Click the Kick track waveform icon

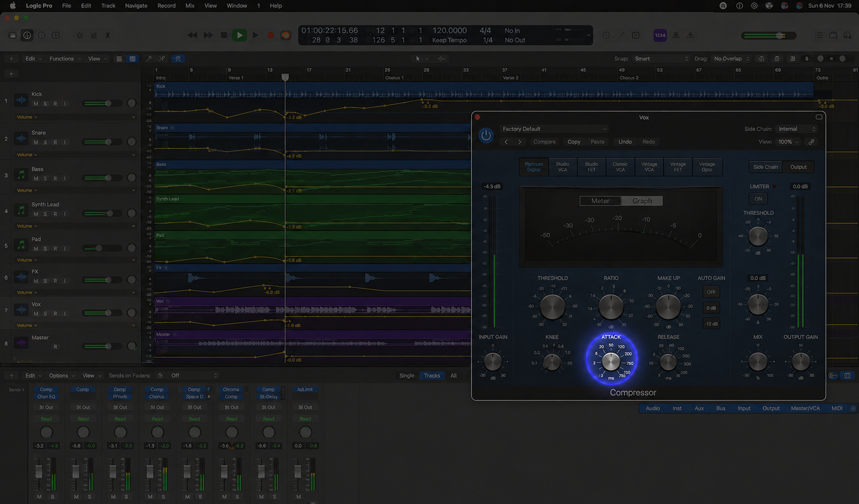21,100
